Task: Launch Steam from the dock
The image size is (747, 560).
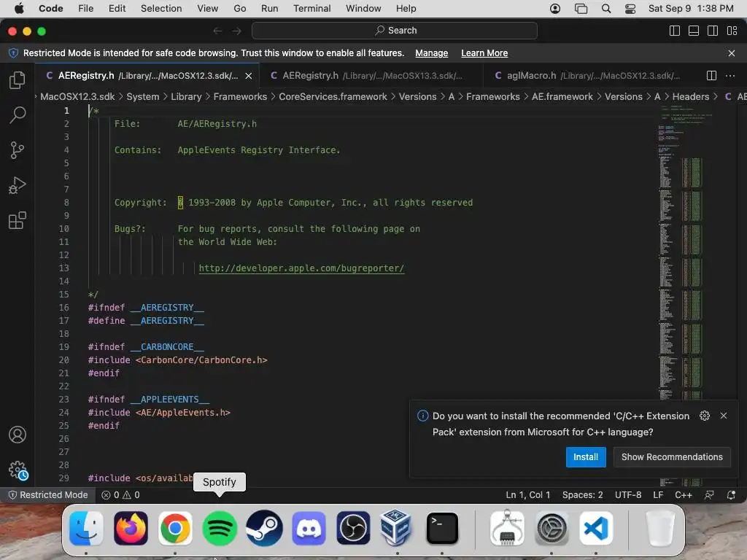Action: (x=264, y=528)
